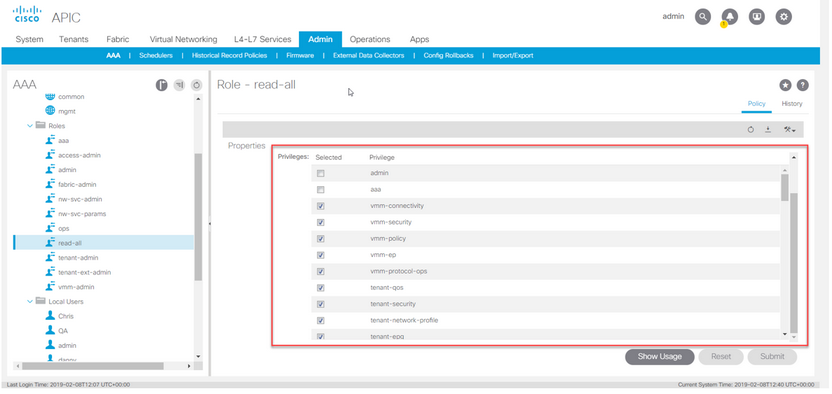Click the Cisco logo

point(27,14)
